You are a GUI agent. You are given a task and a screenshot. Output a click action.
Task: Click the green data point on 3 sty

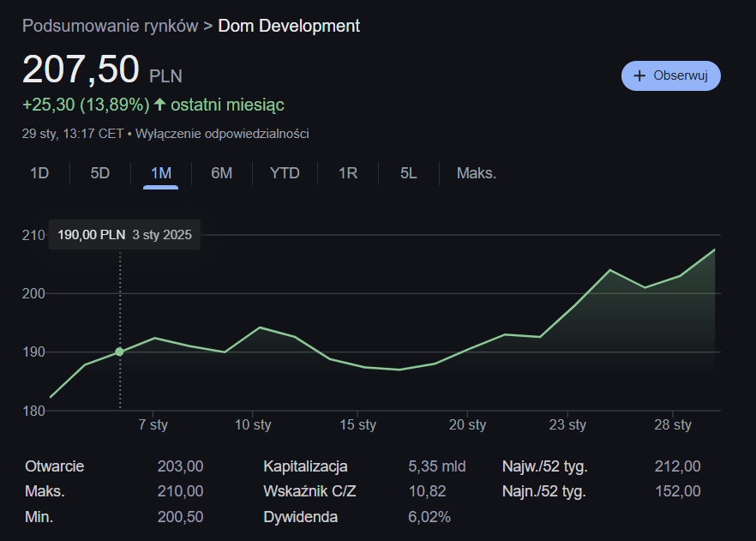click(119, 352)
